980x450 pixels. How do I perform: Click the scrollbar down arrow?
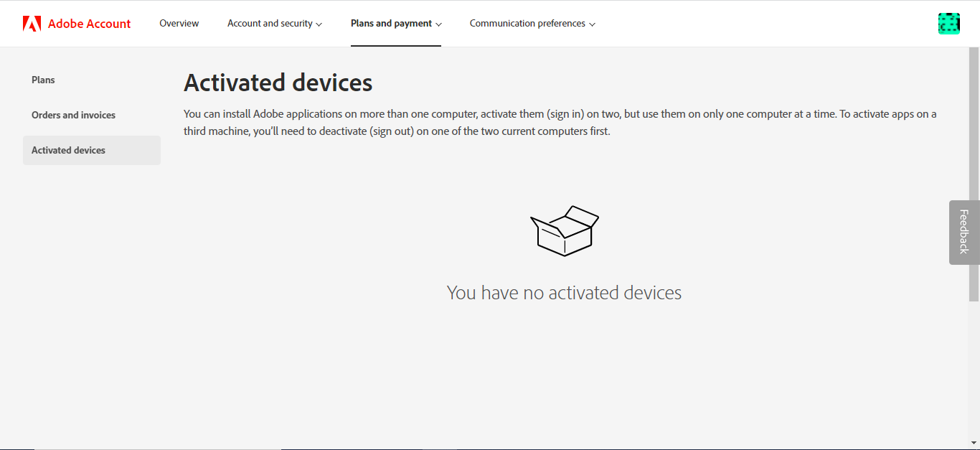(x=974, y=442)
